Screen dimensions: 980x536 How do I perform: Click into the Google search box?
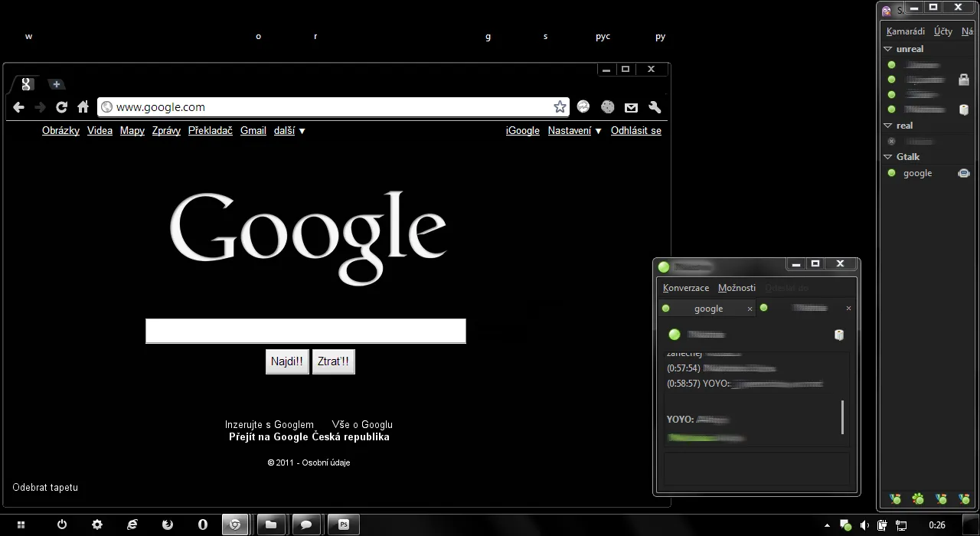(x=305, y=331)
